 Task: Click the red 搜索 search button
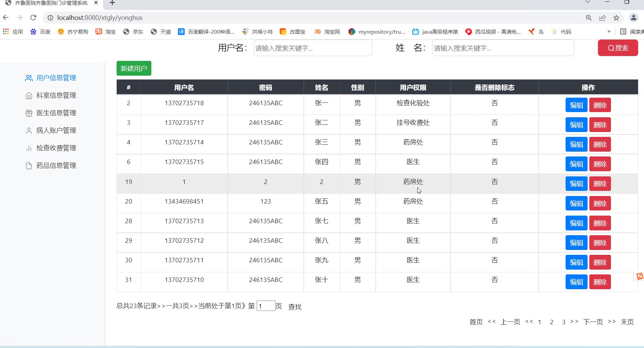[x=618, y=48]
